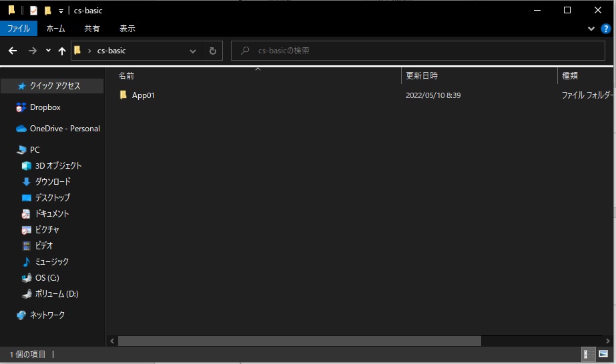
Task: Switch to the 表示 ribbon tab
Action: [127, 29]
